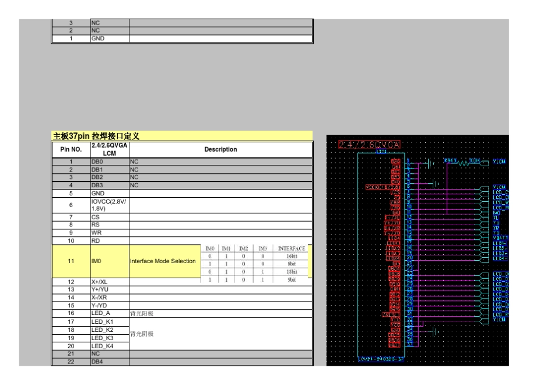The width and height of the screenshot is (554, 392).
Task: Select the 'DB0' cell in pin row 1
Action: pos(110,162)
